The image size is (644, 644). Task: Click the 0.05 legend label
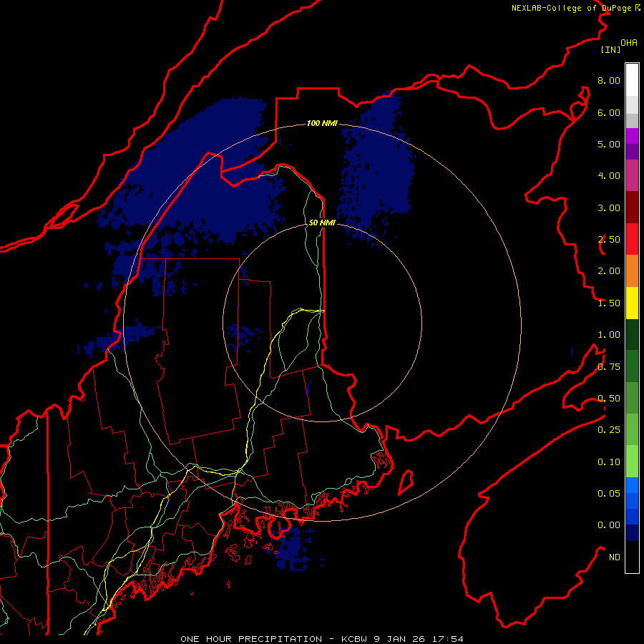pos(609,493)
